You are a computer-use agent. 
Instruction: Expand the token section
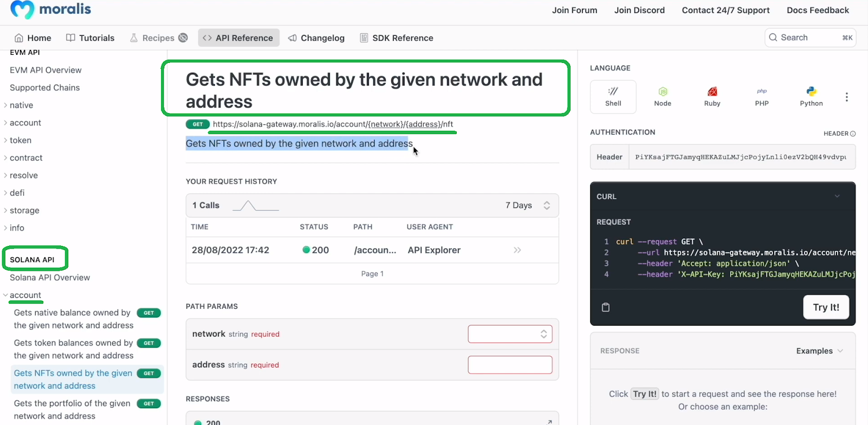pos(18,140)
